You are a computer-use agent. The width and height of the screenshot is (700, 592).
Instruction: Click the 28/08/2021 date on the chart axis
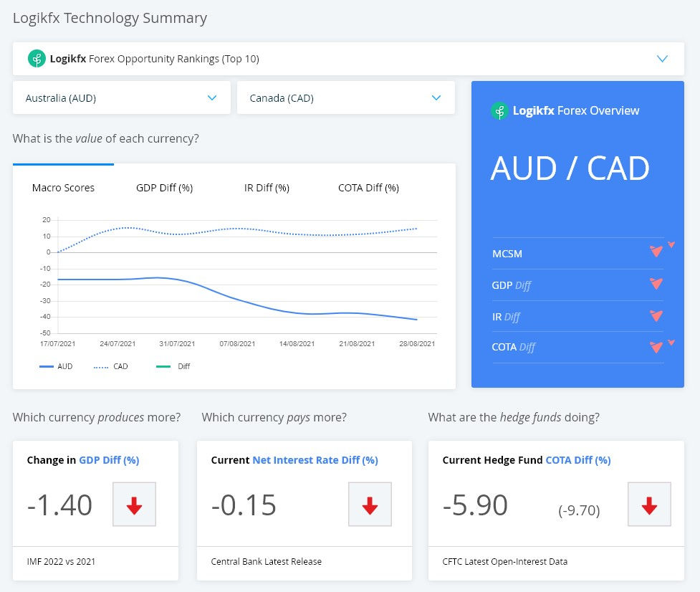coord(417,344)
